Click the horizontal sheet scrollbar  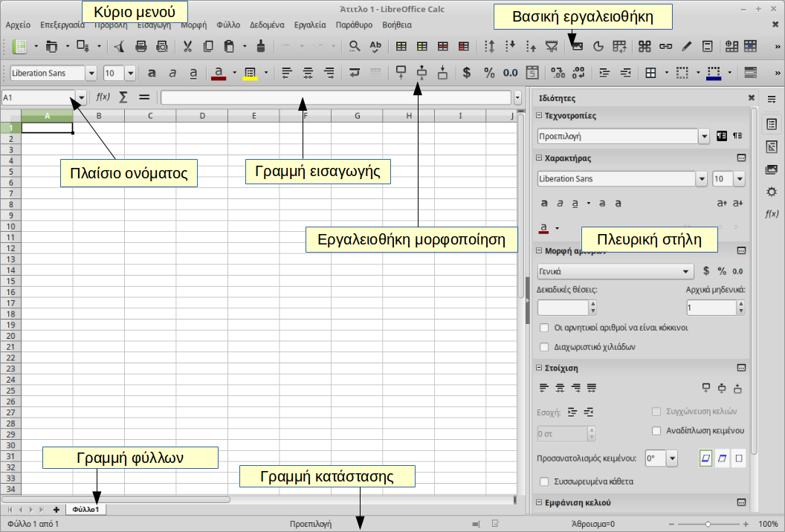point(116,499)
